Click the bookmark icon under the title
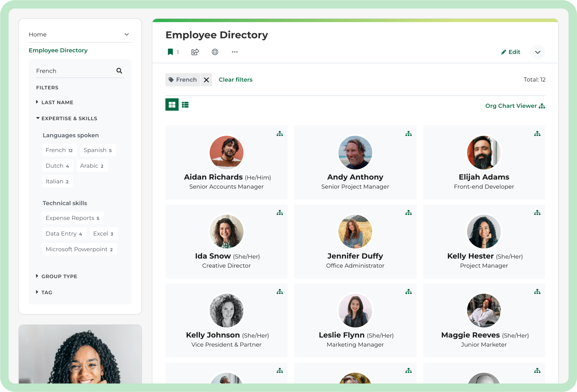The height and width of the screenshot is (392, 577). coord(170,52)
